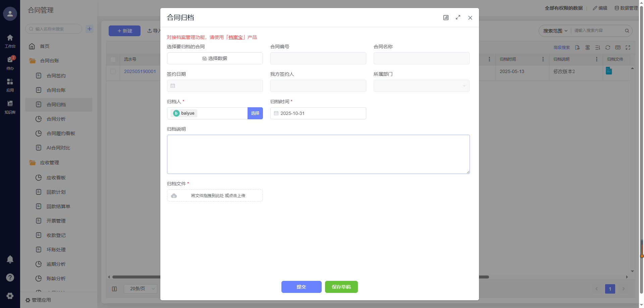
Task: Open the archived file document icon
Action: (x=609, y=71)
